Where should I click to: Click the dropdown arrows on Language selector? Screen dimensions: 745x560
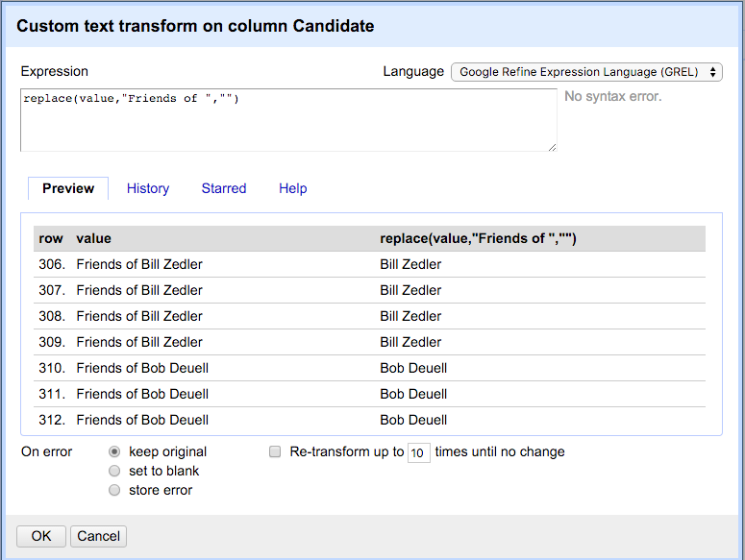[x=712, y=72]
